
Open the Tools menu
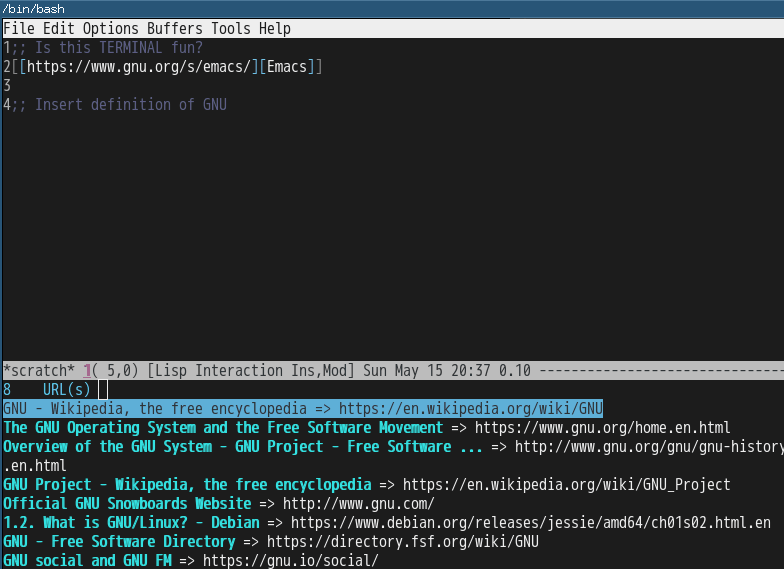pos(231,28)
